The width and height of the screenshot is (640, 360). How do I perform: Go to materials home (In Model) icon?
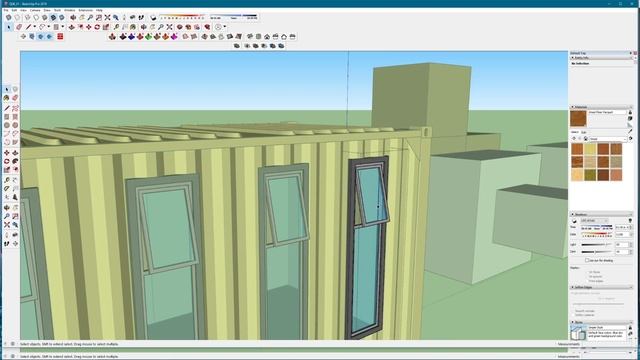point(585,139)
